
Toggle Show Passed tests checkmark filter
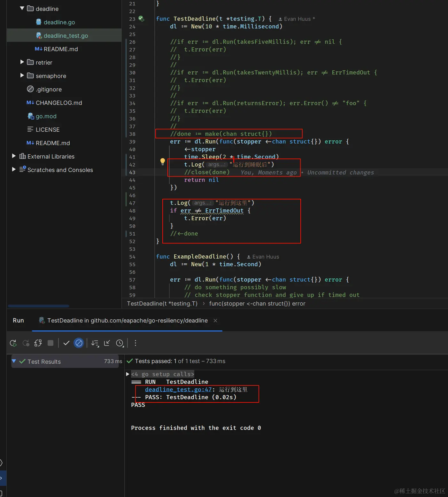click(66, 343)
